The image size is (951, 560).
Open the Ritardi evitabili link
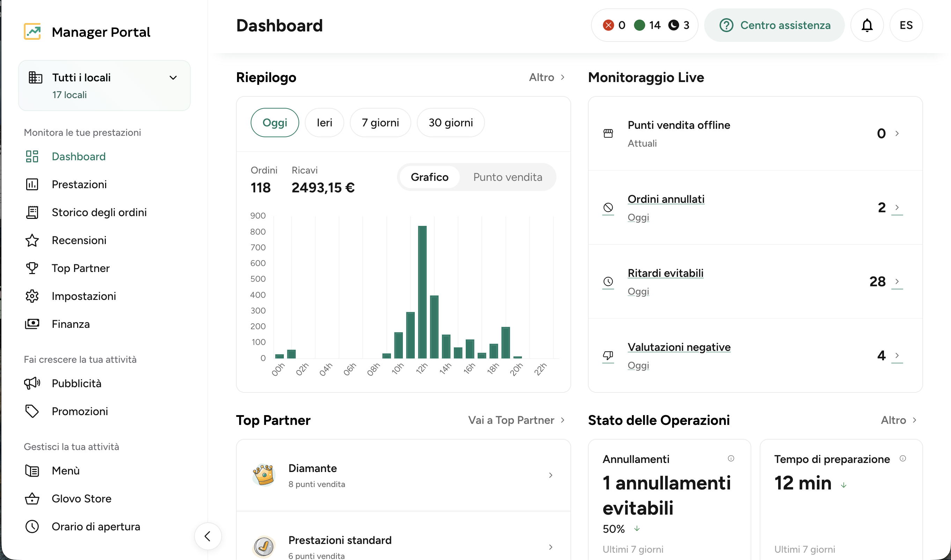click(x=665, y=273)
